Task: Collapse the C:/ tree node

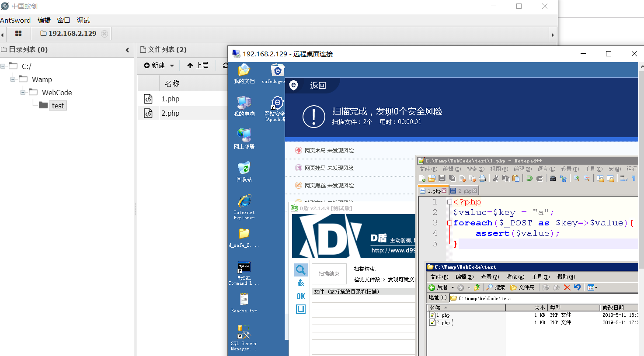Action: pyautogui.click(x=3, y=66)
